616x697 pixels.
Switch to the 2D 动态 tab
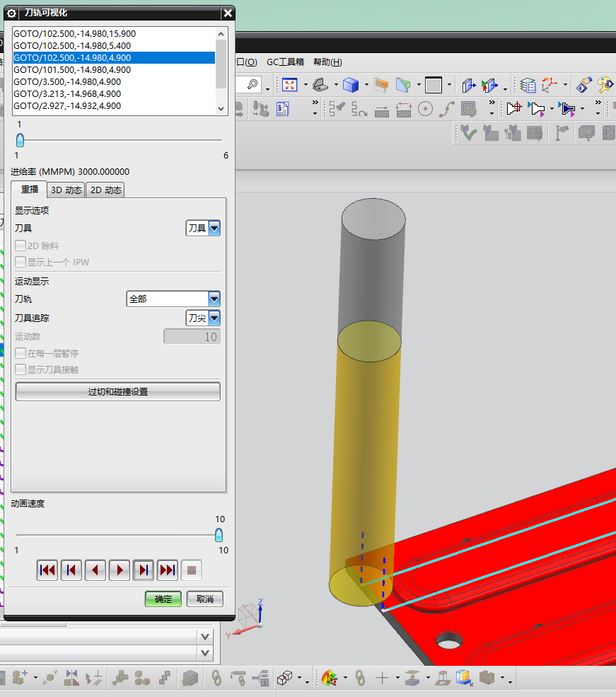pyautogui.click(x=105, y=190)
